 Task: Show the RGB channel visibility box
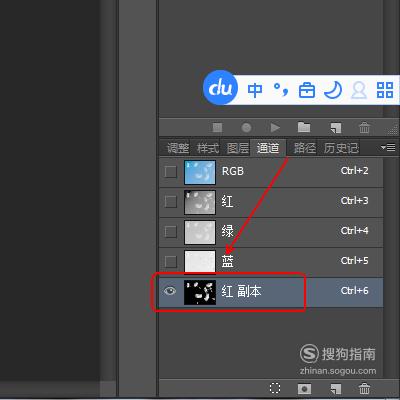point(171,172)
